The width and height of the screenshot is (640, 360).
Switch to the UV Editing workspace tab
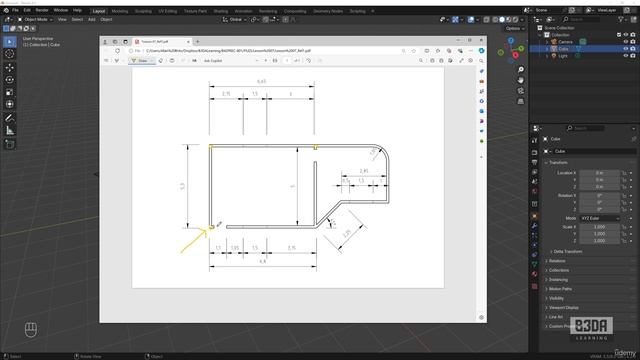point(168,11)
